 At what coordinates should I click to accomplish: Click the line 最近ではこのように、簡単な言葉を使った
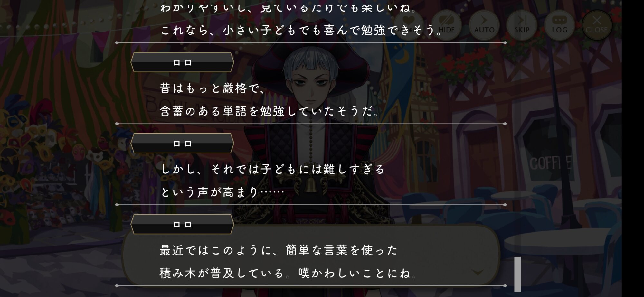point(279,250)
